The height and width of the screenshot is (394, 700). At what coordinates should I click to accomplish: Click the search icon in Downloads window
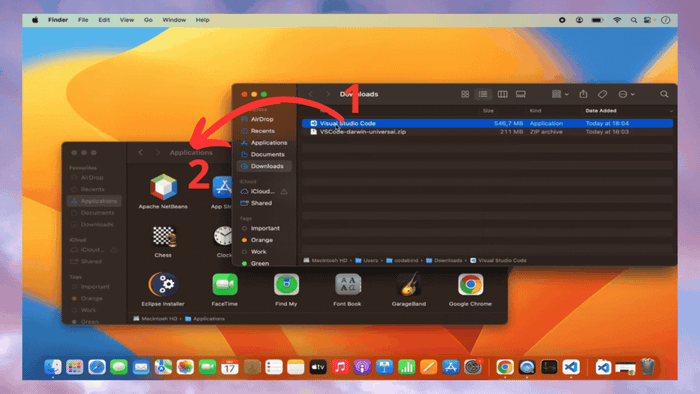[x=664, y=94]
